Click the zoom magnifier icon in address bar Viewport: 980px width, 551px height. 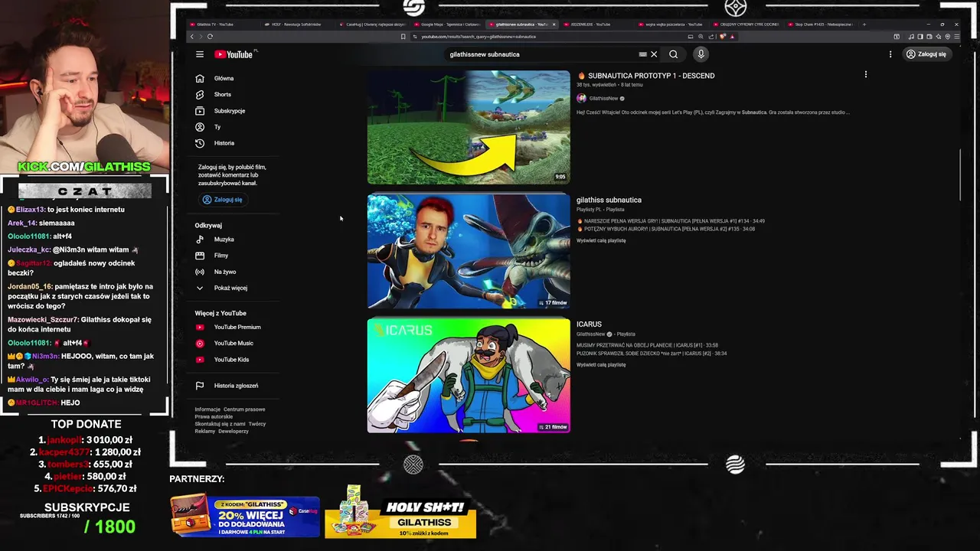pos(700,37)
